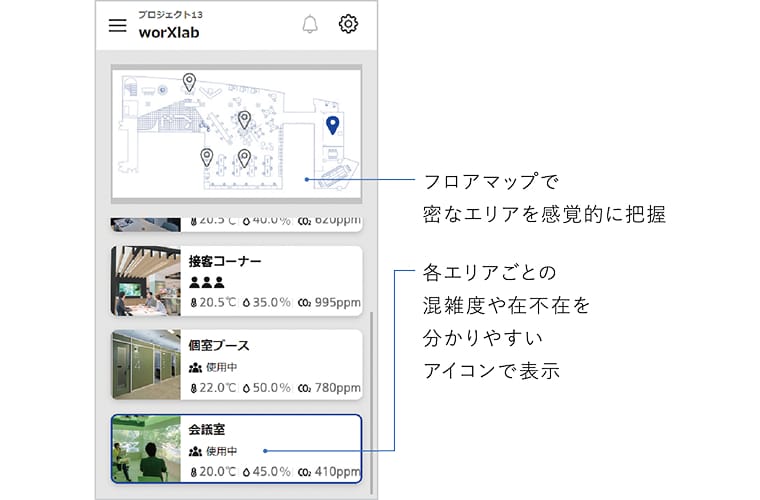This screenshot has height=500, width=760.
Task: Select the 会議室 area card title
Action: coord(207,429)
